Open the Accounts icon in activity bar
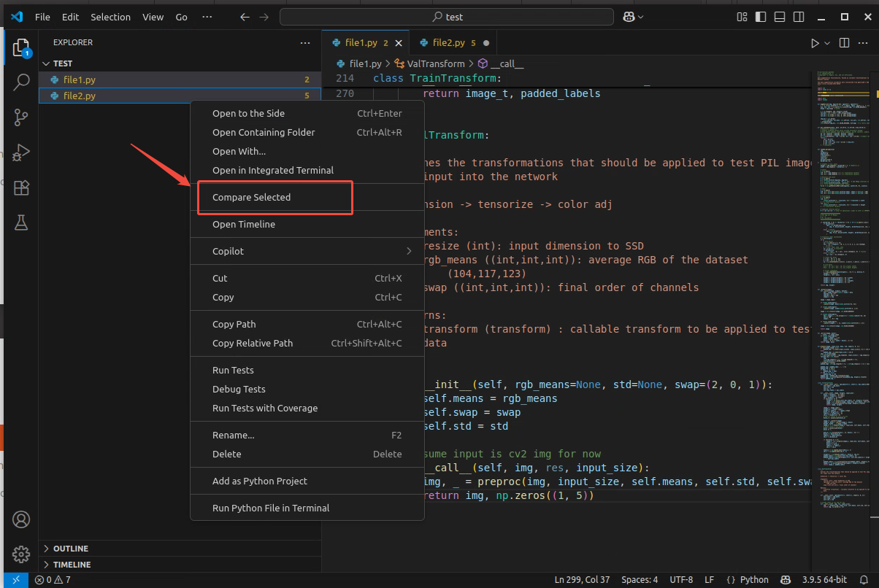The width and height of the screenshot is (879, 588). pyautogui.click(x=21, y=519)
